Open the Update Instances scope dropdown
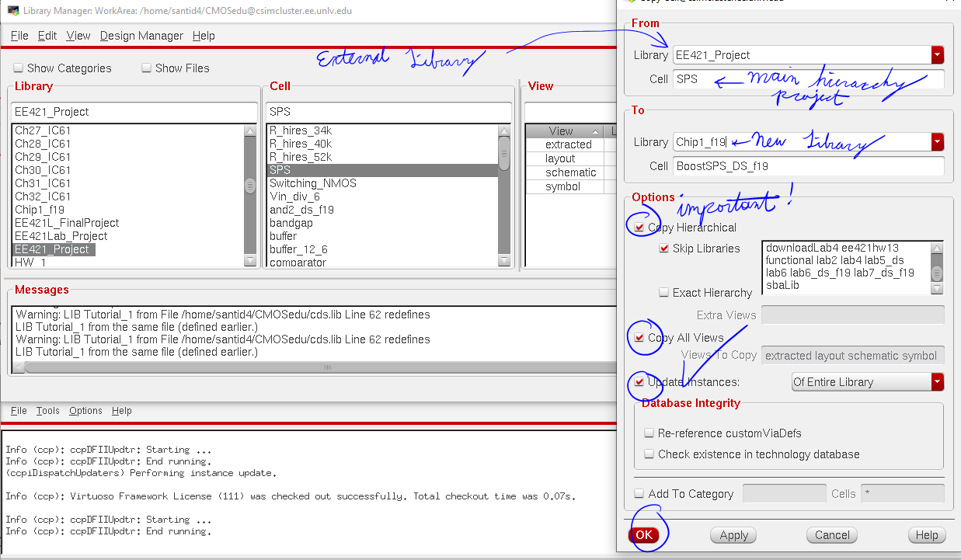 (x=938, y=382)
